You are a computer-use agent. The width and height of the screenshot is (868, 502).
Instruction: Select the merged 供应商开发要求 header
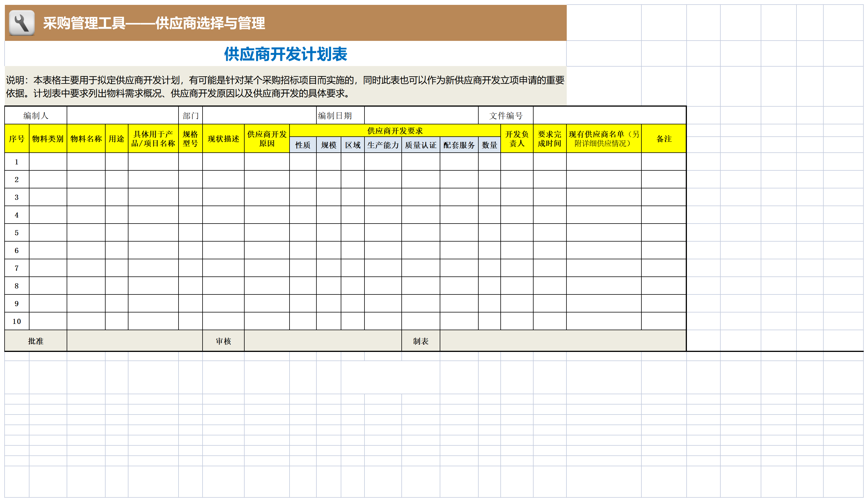[395, 131]
